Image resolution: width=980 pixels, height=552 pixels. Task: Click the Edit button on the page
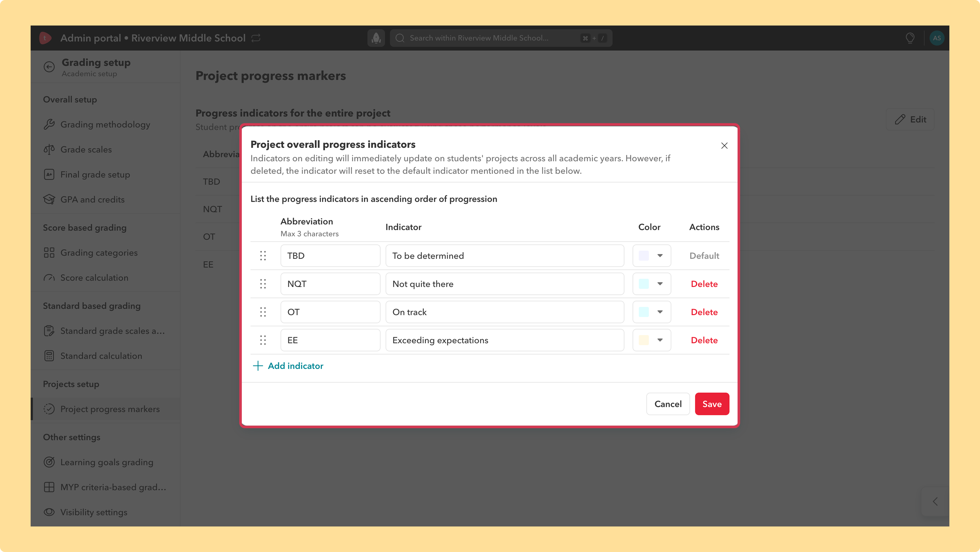tap(910, 119)
